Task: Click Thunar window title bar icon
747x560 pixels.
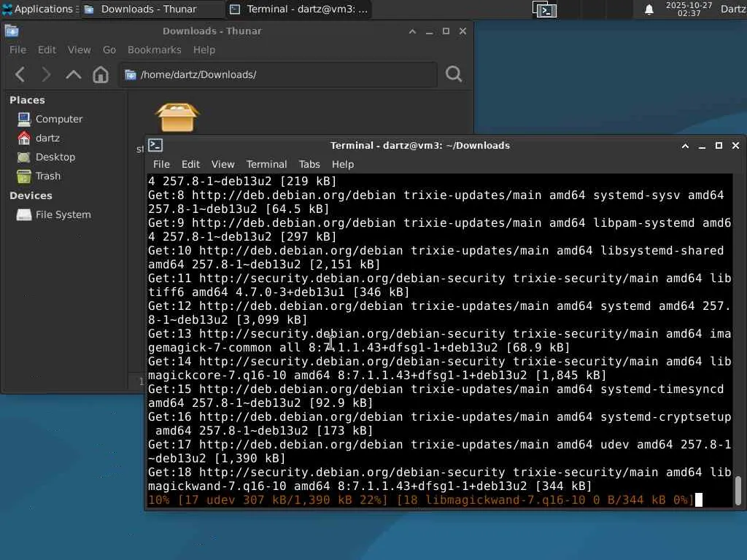Action: (x=12, y=31)
